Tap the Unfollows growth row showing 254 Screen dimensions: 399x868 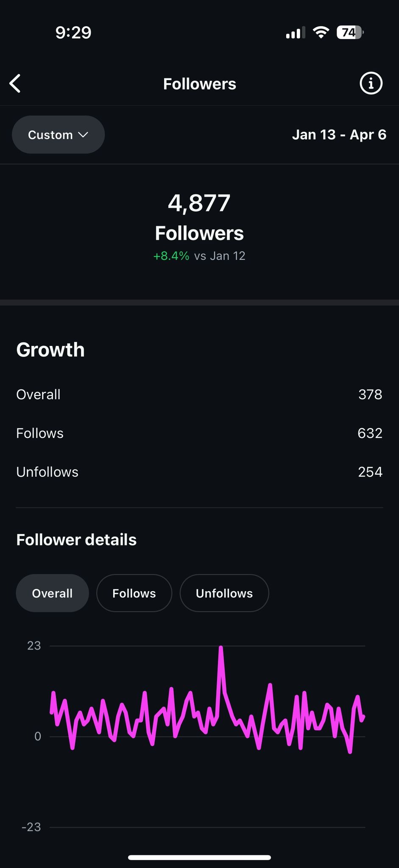coord(199,472)
